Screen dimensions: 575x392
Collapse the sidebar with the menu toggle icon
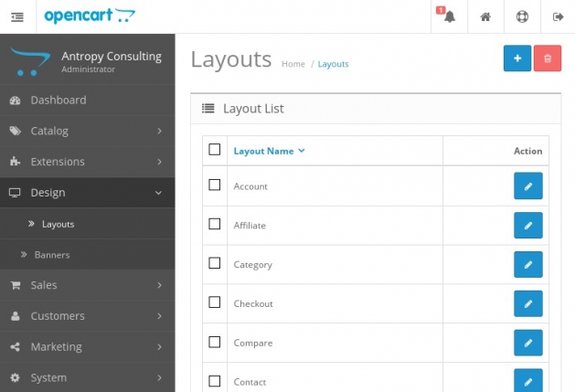tap(17, 16)
